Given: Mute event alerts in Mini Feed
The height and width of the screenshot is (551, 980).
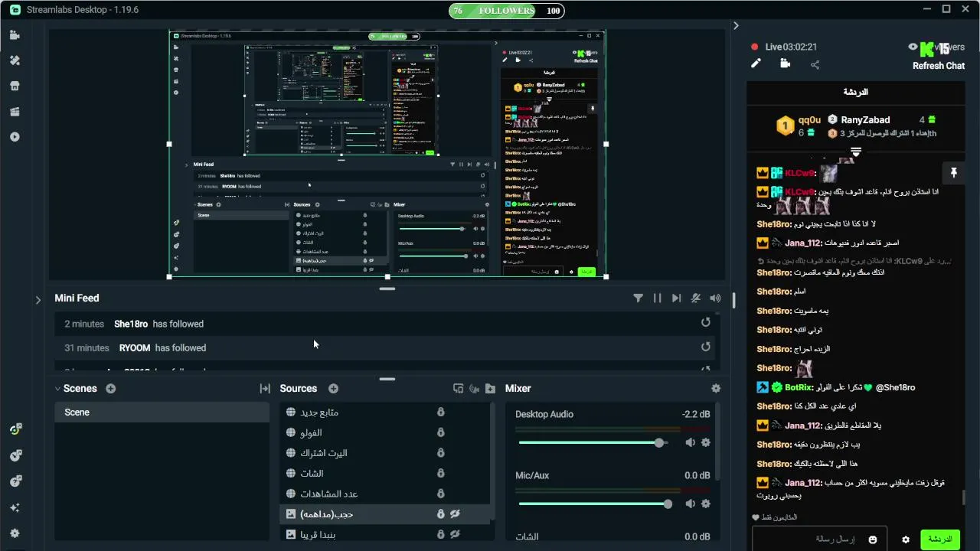Looking at the screenshot, I should [x=696, y=298].
